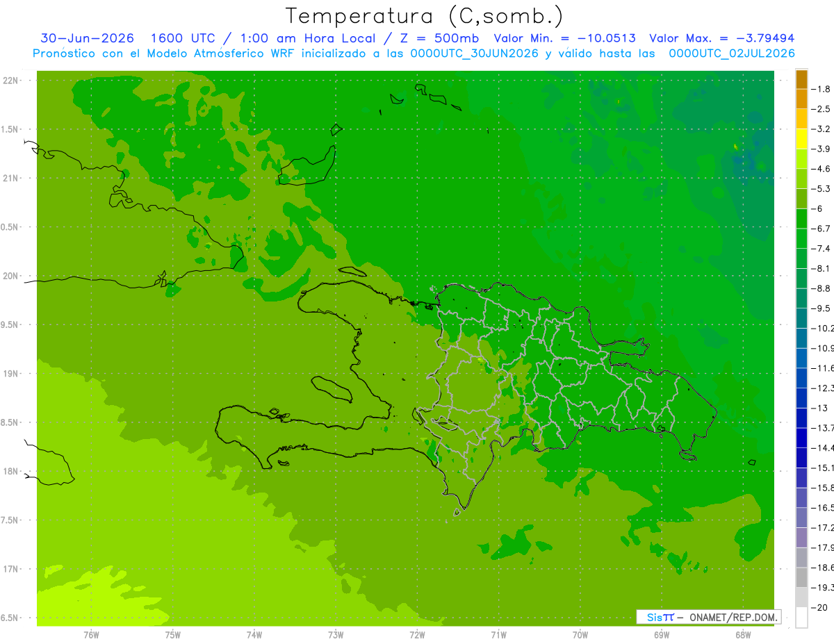Click the "75W" longitude label
The height and width of the screenshot is (644, 834).
(173, 634)
